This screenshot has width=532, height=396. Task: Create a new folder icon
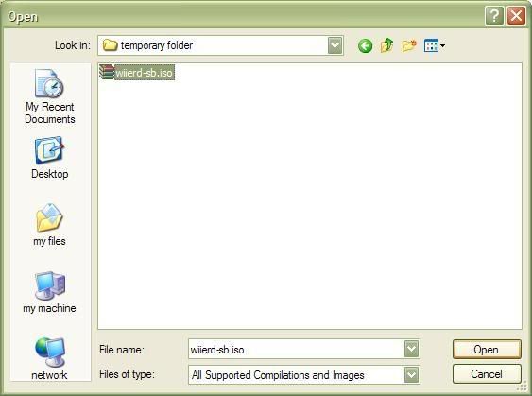tap(409, 45)
